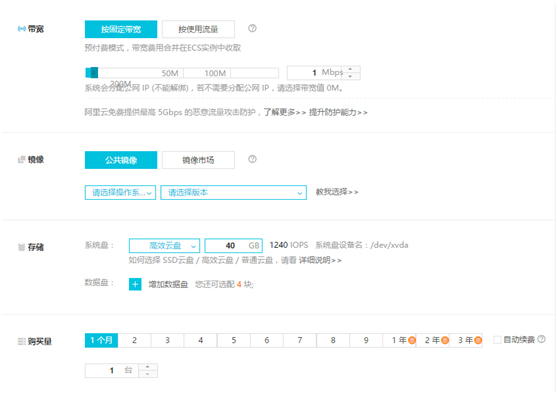Screen dimensions: 558x395
Task: Click the help icon beside bandwidth options
Action: click(252, 28)
